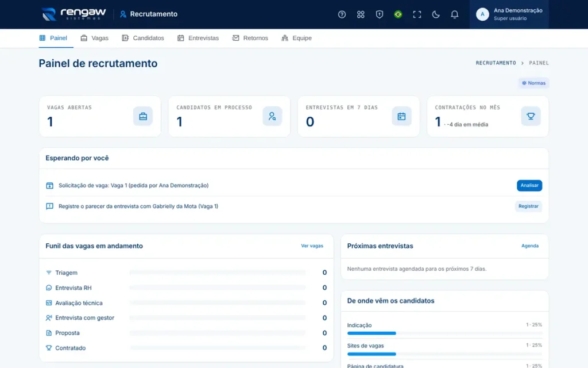Click the Sites de vagas progress bar
Viewport: 588px width, 368px height.
click(445, 354)
